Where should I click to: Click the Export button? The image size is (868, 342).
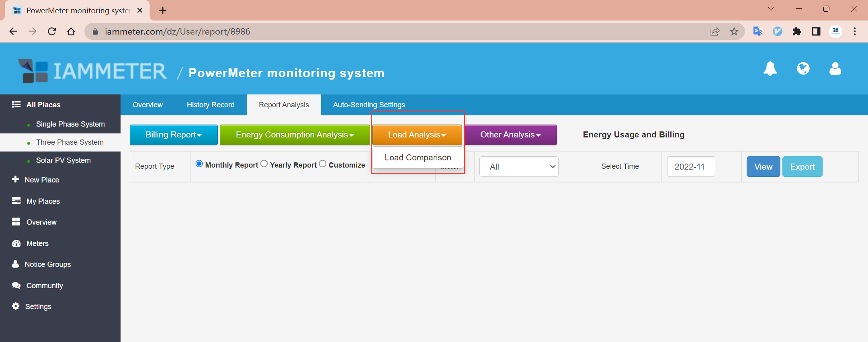[x=802, y=166]
